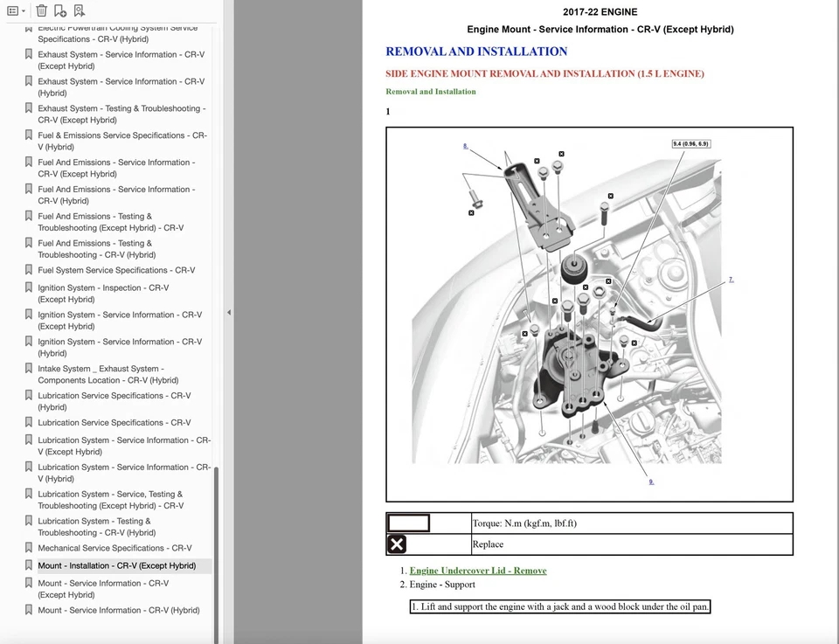Select Mount - Installation - CR-V (Except Hybrid) bookmark
Screen dimensions: 839x644
point(116,565)
